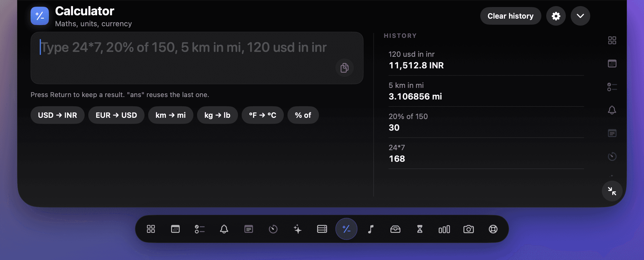Pick the °F → °C conversion chip

263,115
